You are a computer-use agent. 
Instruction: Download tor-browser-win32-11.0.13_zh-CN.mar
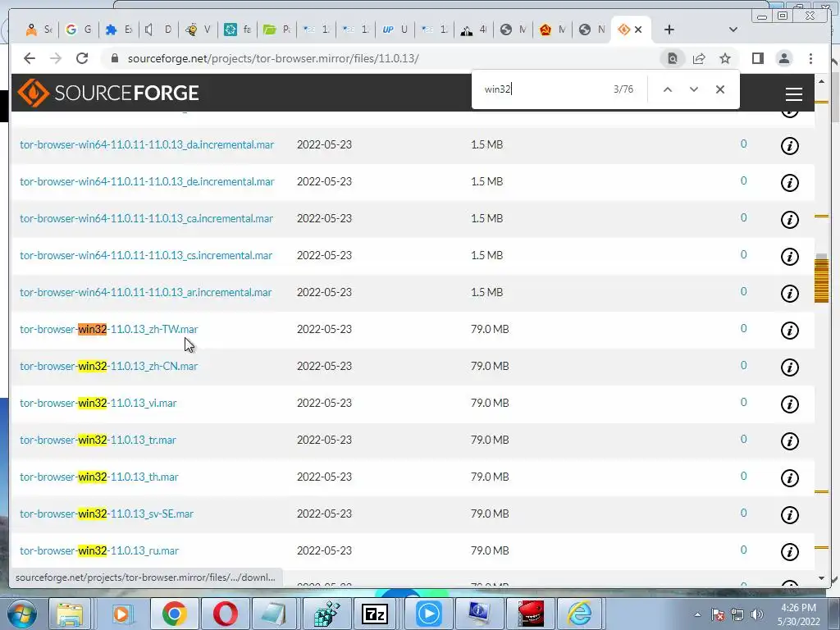coord(109,366)
